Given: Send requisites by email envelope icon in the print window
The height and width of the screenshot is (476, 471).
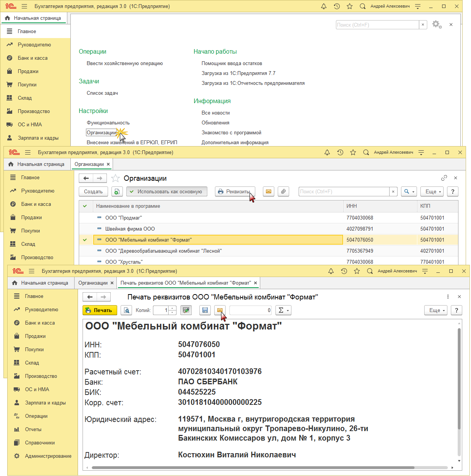Looking at the screenshot, I should tap(220, 310).
